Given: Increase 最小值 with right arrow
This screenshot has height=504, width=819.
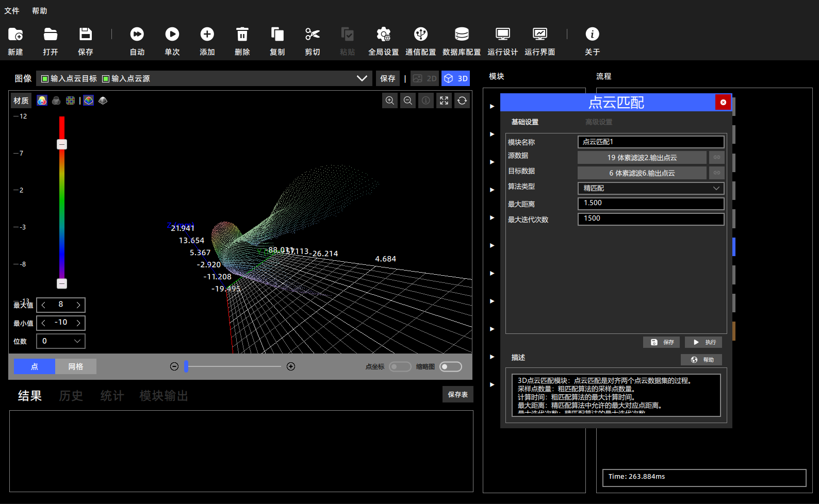Looking at the screenshot, I should point(78,323).
